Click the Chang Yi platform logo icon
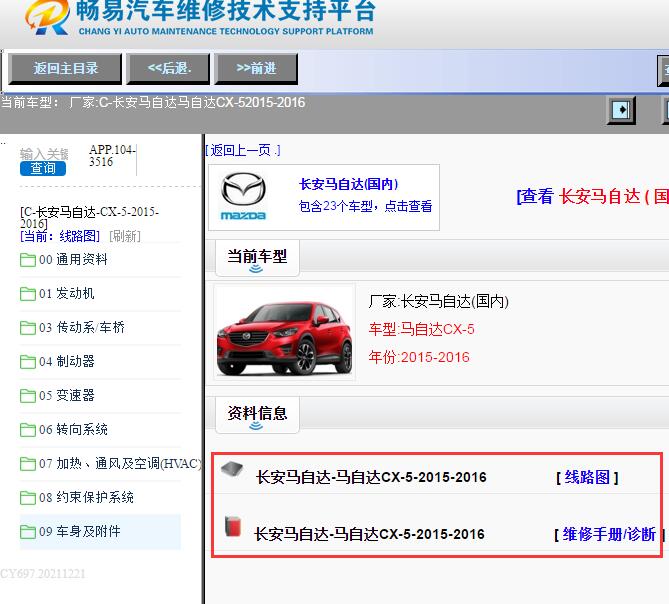669x604 pixels. tap(47, 17)
